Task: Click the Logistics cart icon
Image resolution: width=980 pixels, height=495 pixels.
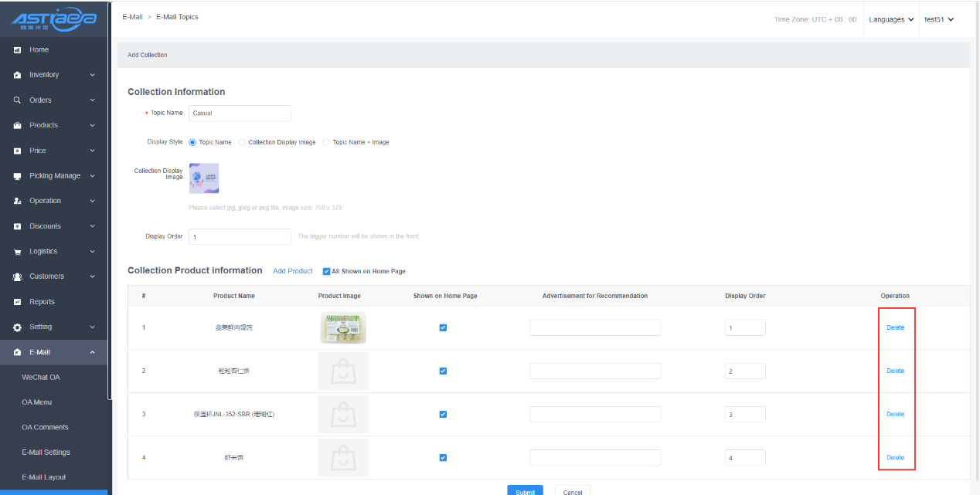Action: click(17, 252)
